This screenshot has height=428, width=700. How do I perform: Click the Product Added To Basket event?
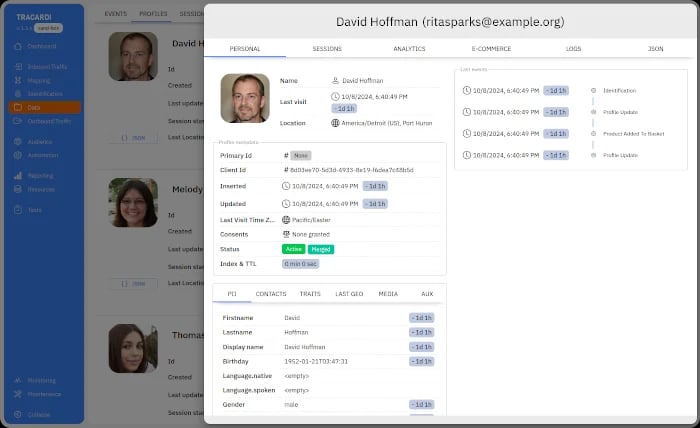pyautogui.click(x=633, y=134)
